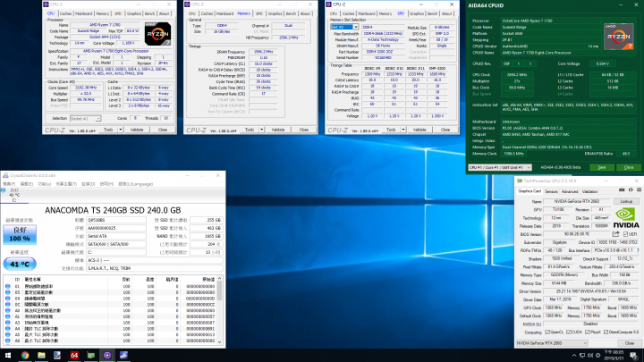The height and width of the screenshot is (362, 644).
Task: Open File Explorer from the taskbar
Action: click(41, 356)
